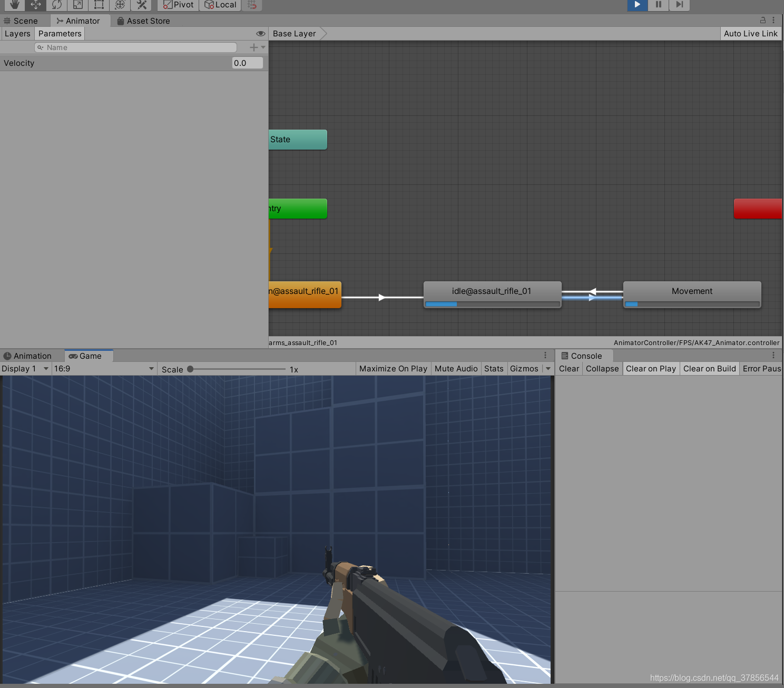Image resolution: width=784 pixels, height=688 pixels.
Task: Pause the game playback
Action: 659,5
